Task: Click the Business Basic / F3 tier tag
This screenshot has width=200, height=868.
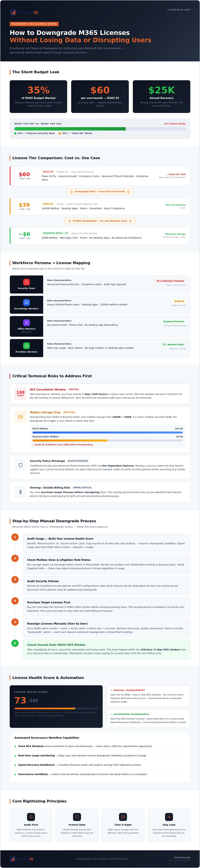Action: point(55,233)
